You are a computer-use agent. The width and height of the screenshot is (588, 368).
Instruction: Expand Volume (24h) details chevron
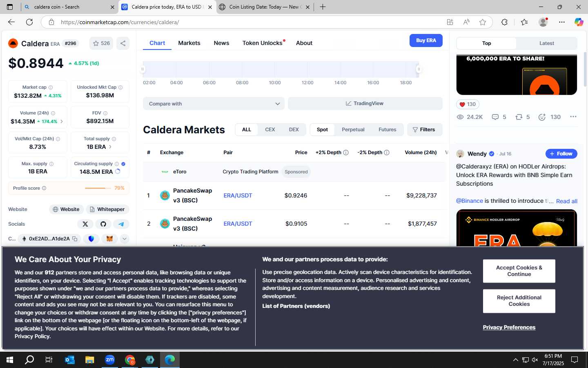click(62, 121)
